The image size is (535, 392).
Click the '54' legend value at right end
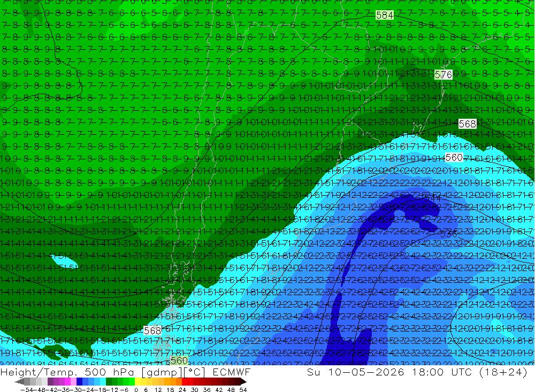243,390
